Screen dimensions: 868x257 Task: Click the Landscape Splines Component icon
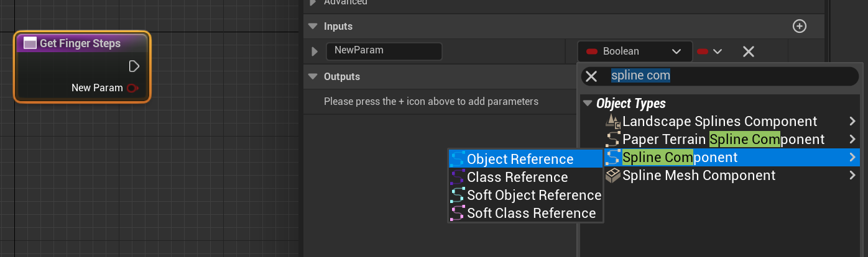[613, 122]
